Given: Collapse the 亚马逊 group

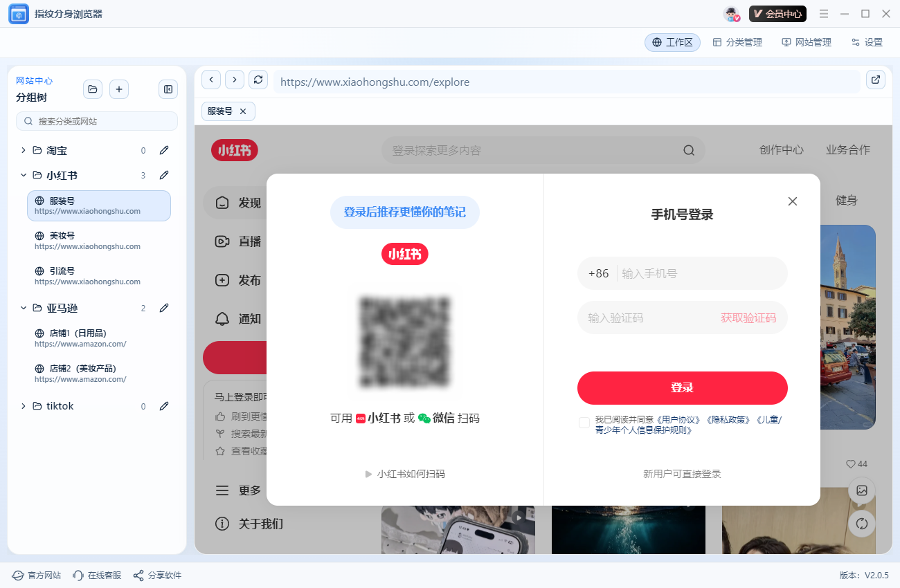Looking at the screenshot, I should coord(23,308).
